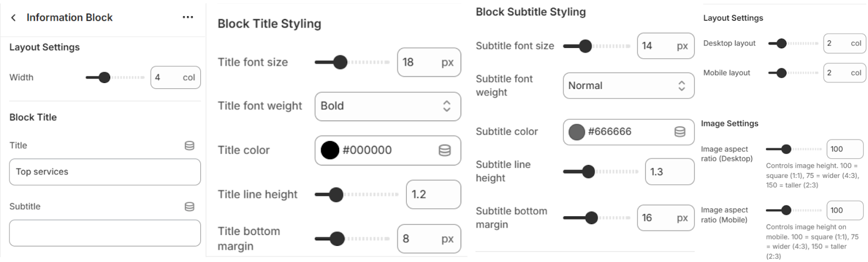
Task: Click the database icon in Subtitle color field
Action: pyautogui.click(x=679, y=132)
